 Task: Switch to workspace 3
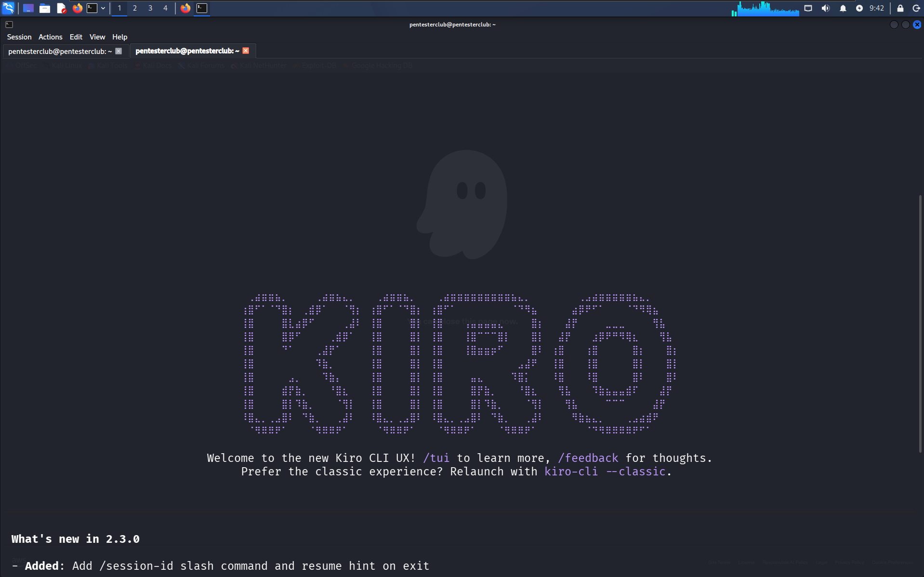coord(150,8)
